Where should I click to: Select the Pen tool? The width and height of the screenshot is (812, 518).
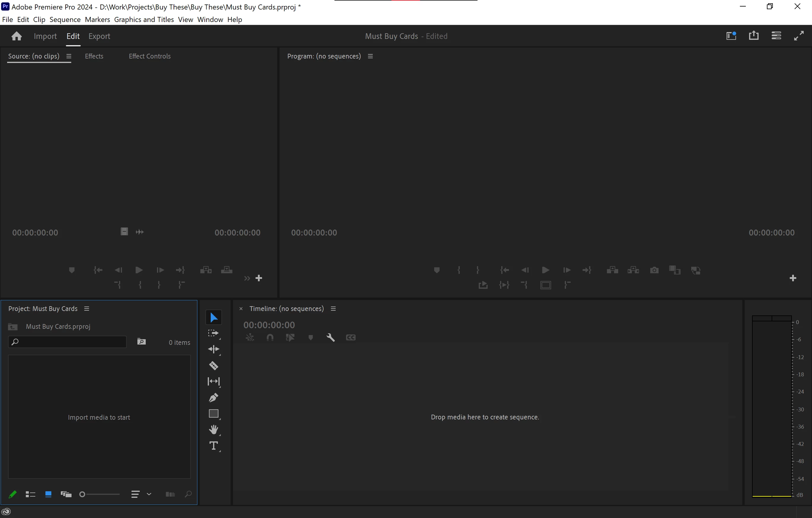(213, 397)
